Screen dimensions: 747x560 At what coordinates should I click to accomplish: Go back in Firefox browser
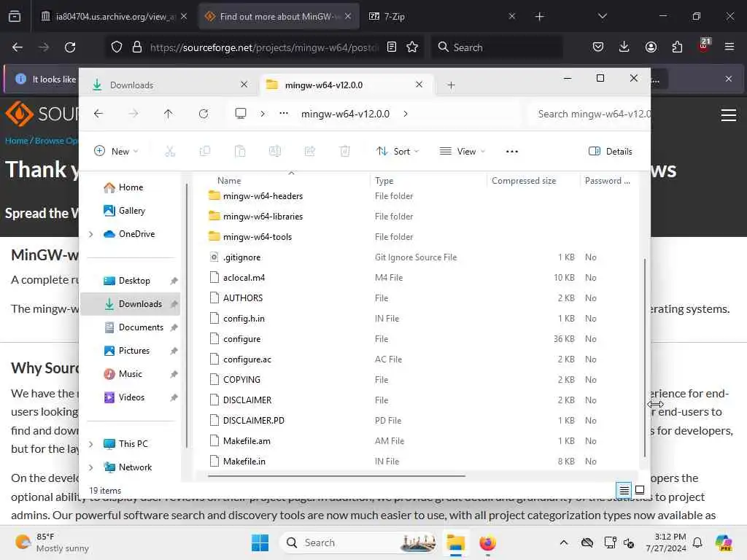tap(18, 47)
